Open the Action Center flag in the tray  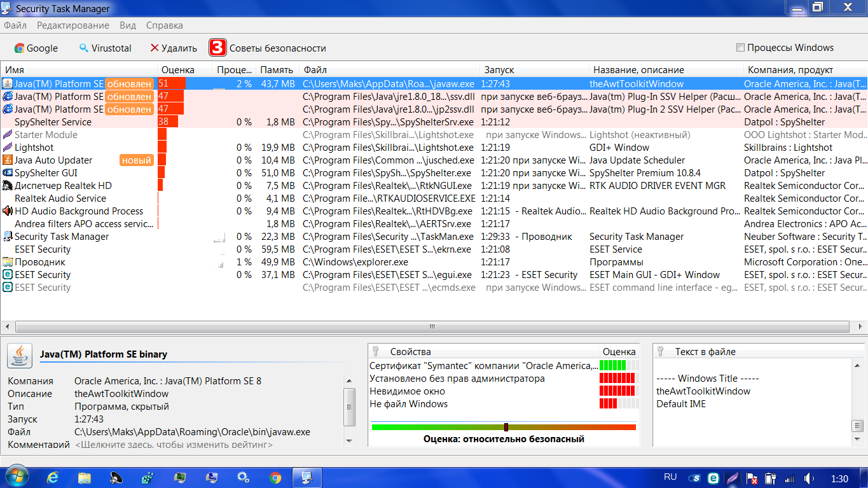[752, 478]
